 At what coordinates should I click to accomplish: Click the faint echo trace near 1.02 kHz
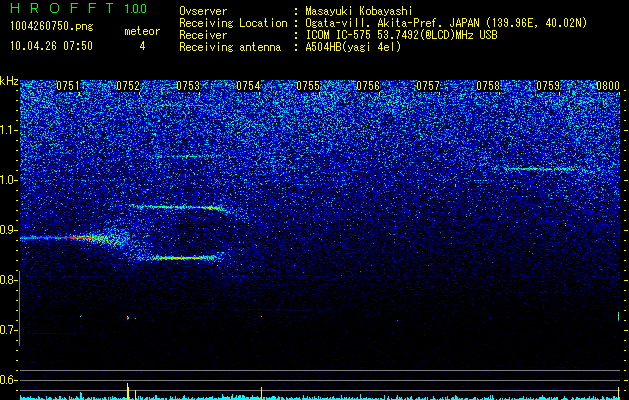click(x=540, y=169)
